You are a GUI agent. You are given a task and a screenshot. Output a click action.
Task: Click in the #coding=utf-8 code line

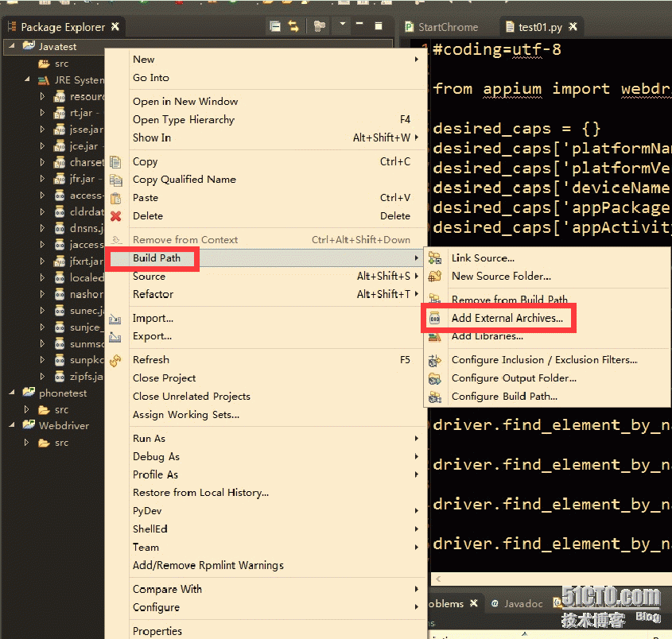pos(497,50)
